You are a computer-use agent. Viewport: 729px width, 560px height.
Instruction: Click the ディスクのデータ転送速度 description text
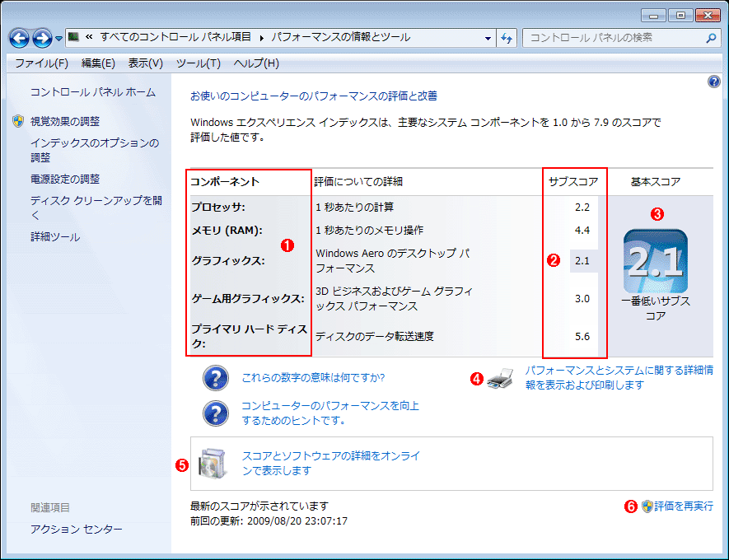point(375,337)
